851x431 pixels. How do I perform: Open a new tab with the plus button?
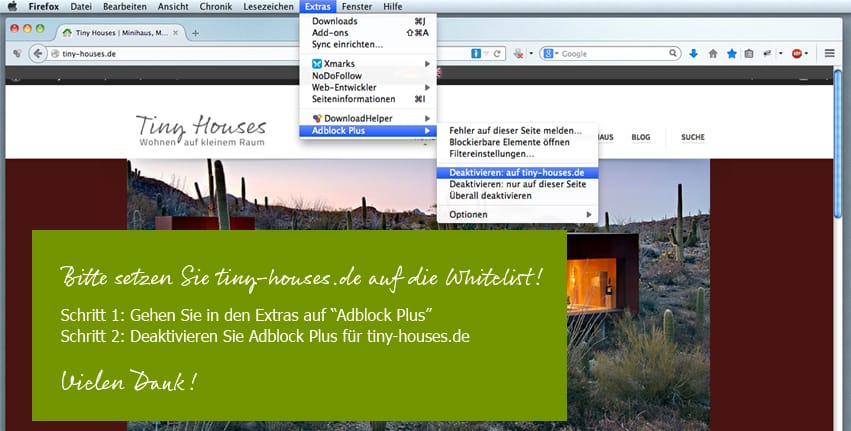click(196, 32)
